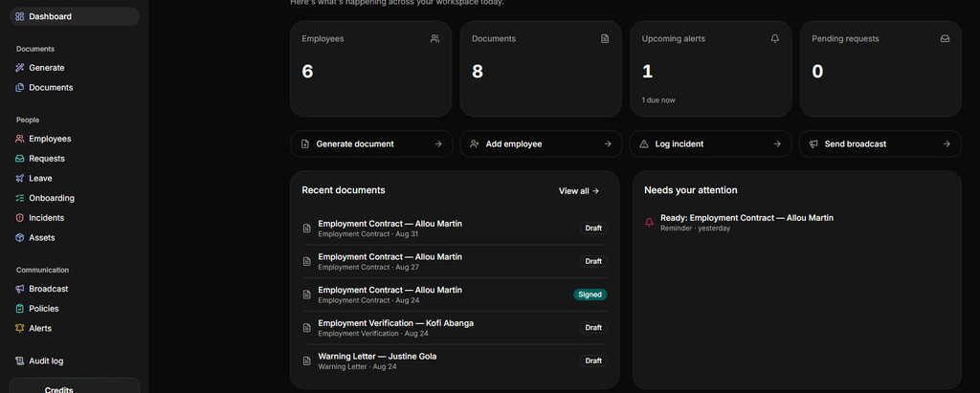This screenshot has height=393, width=980.
Task: Click the Dashboard grid icon in sidebar
Action: (20, 17)
